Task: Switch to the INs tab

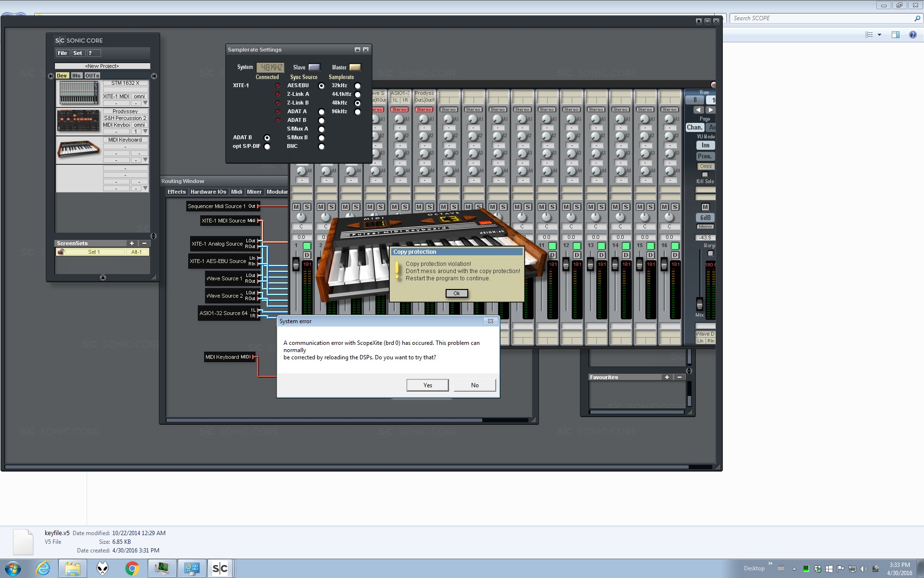Action: (76, 76)
